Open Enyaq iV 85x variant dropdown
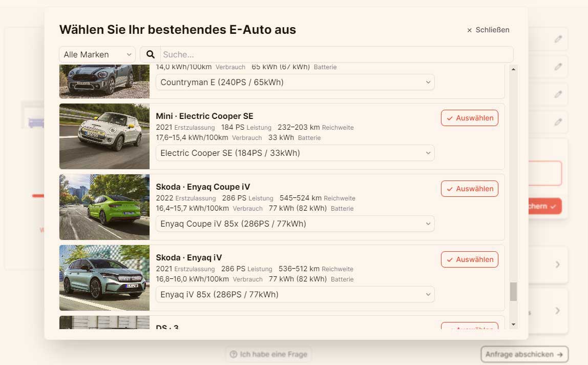This screenshot has height=365, width=588. (x=295, y=294)
